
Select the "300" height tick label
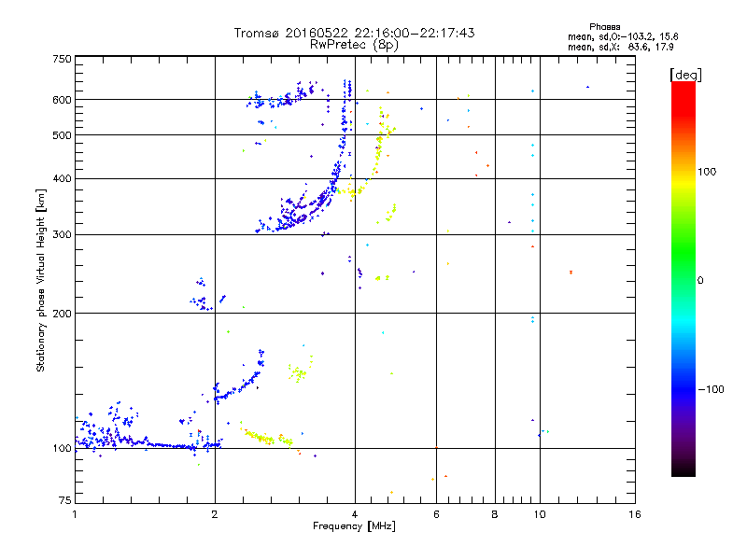coord(62,234)
